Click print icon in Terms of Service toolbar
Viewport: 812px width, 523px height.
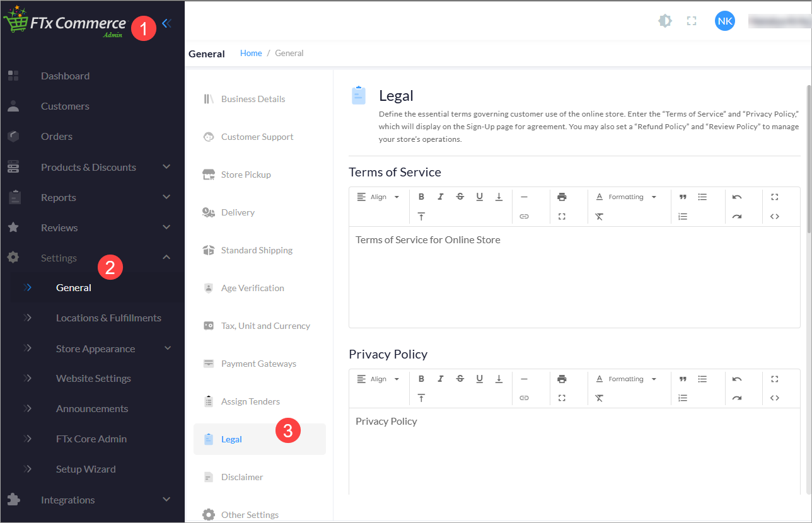[562, 197]
